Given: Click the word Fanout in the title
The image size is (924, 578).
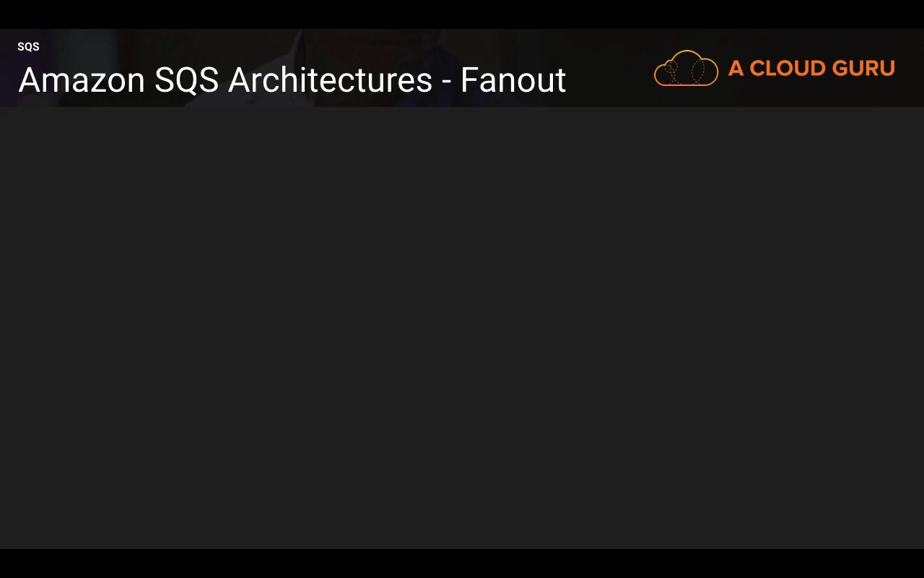Looking at the screenshot, I should 513,80.
